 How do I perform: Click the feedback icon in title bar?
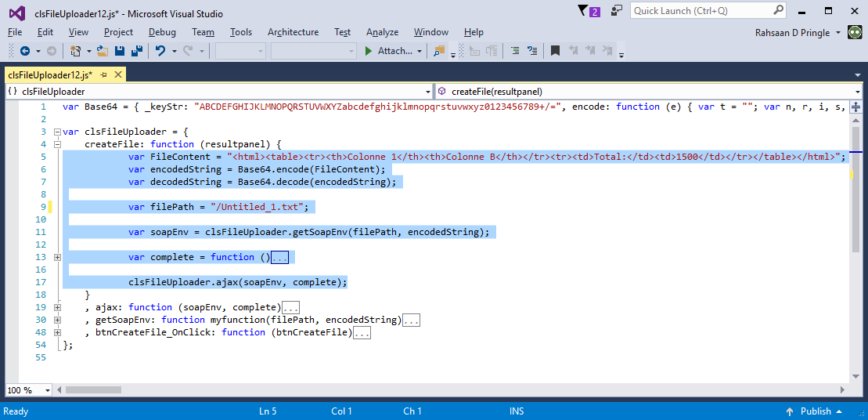click(x=616, y=10)
